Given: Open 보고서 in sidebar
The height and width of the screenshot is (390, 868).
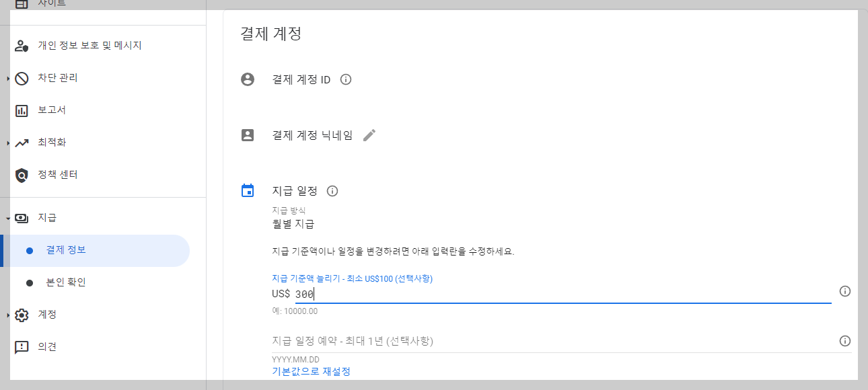Looking at the screenshot, I should 52,110.
